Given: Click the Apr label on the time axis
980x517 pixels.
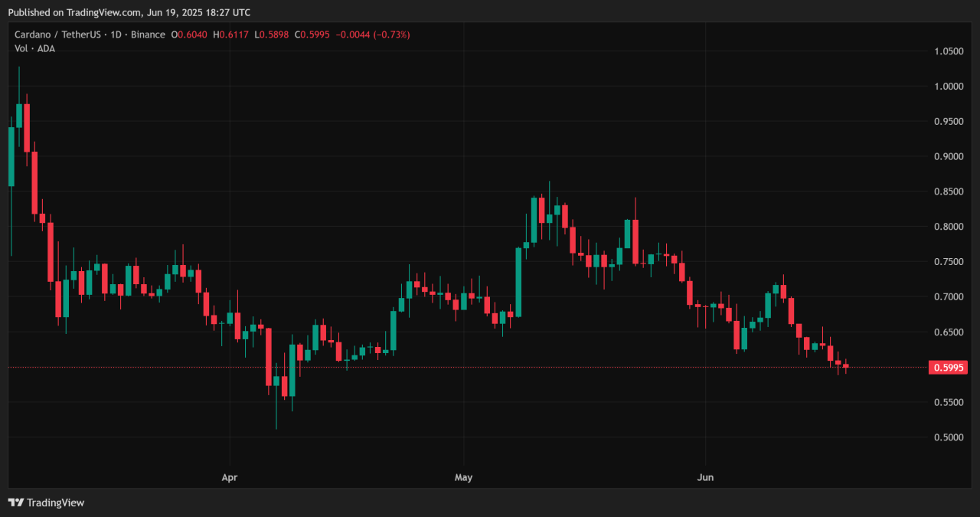Looking at the screenshot, I should [230, 478].
